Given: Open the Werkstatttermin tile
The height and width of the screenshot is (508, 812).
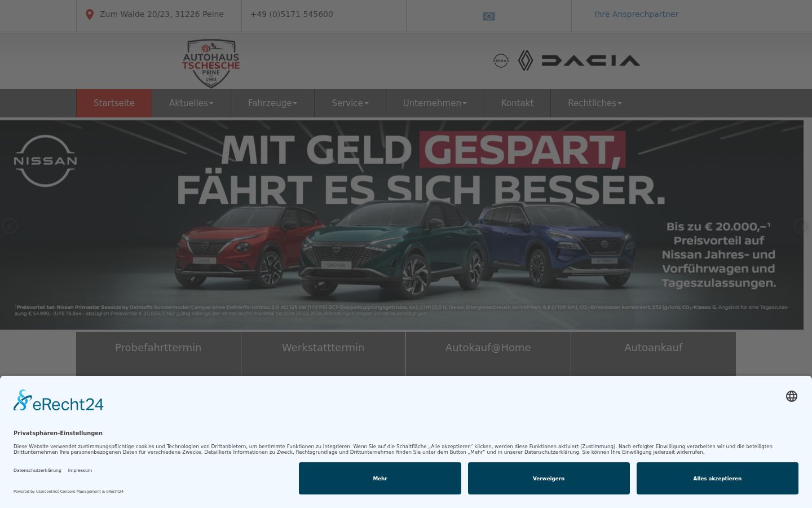Looking at the screenshot, I should (x=323, y=353).
